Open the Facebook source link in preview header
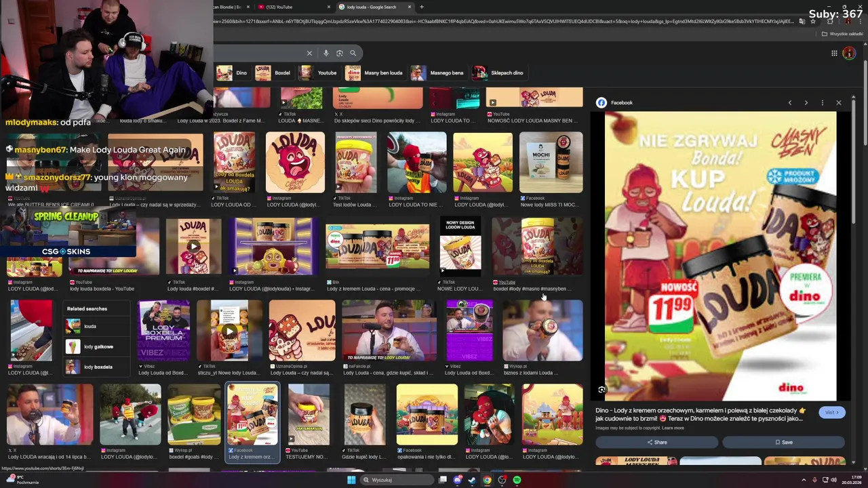Image resolution: width=868 pixels, height=488 pixels. (x=614, y=102)
